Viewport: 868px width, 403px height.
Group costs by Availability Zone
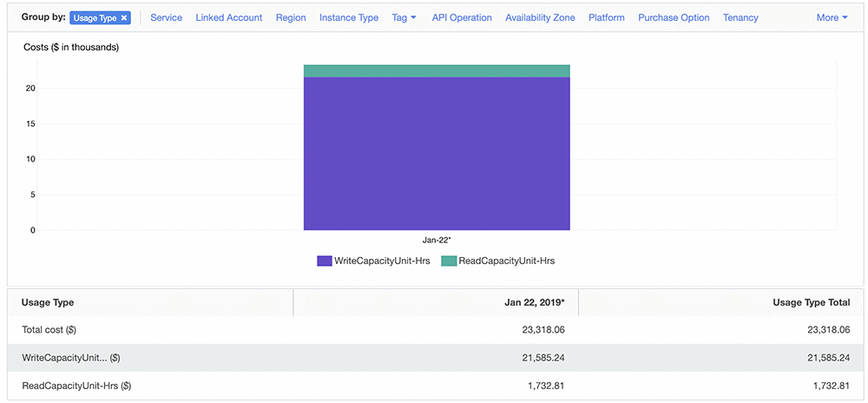point(540,17)
